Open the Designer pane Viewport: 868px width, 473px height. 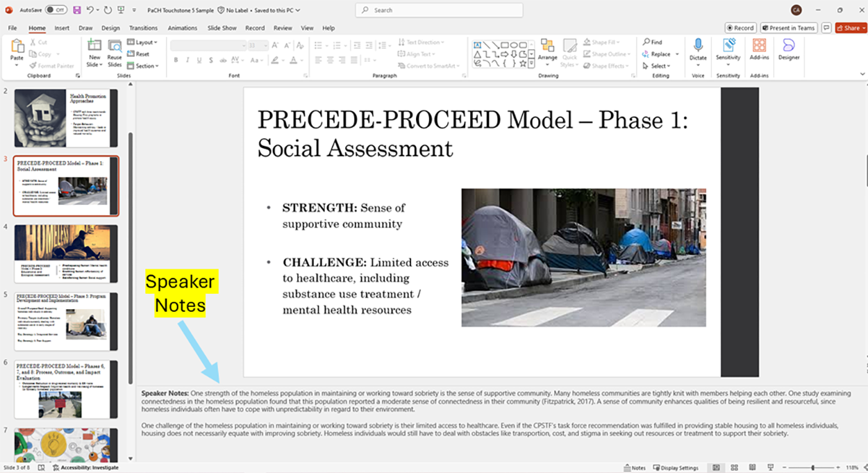click(788, 47)
